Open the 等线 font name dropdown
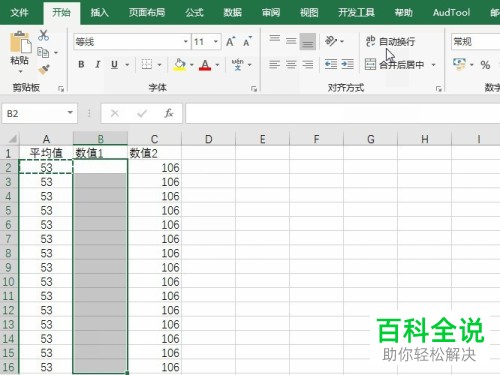The image size is (500, 375). [186, 42]
